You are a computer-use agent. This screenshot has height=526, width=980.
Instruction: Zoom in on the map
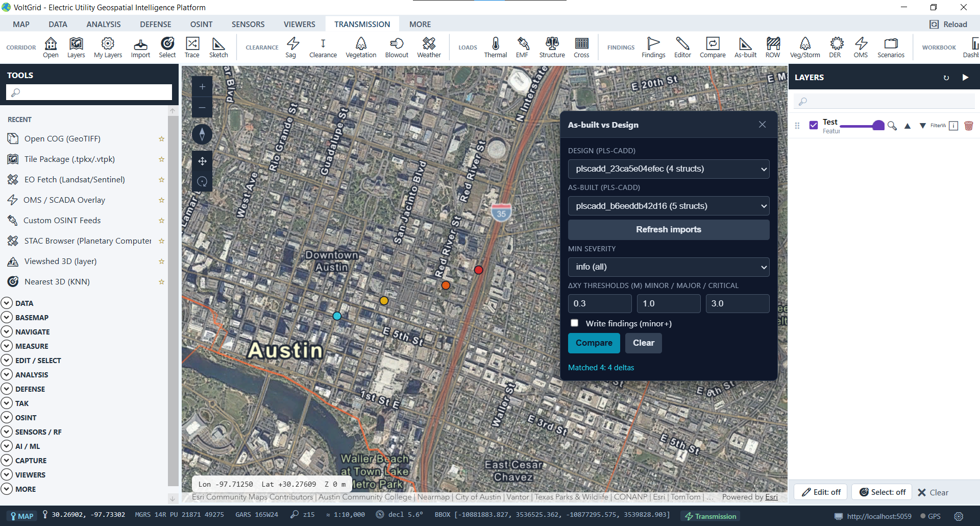pos(202,87)
